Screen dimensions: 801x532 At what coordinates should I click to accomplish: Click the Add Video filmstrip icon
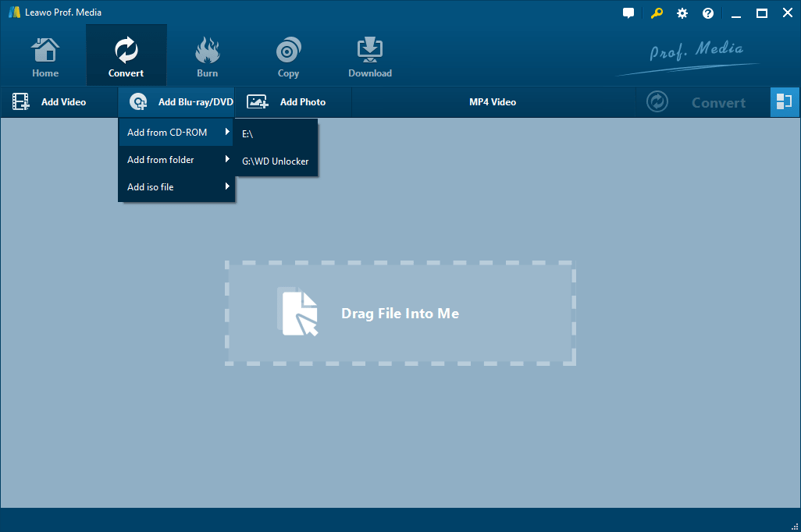[x=21, y=101]
